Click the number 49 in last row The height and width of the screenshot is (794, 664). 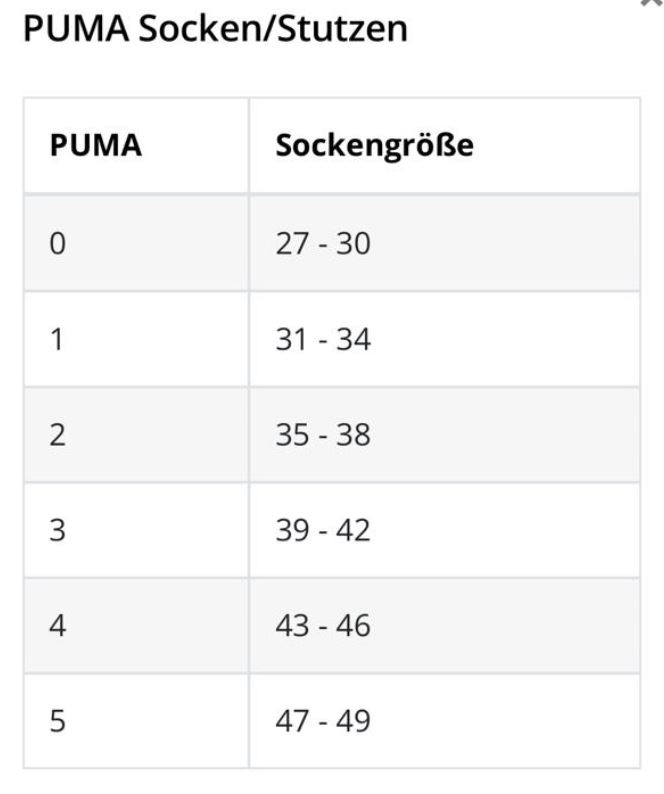352,721
